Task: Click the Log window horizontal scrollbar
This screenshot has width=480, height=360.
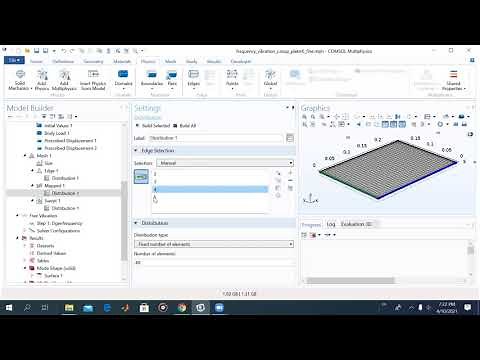Action: (350, 281)
